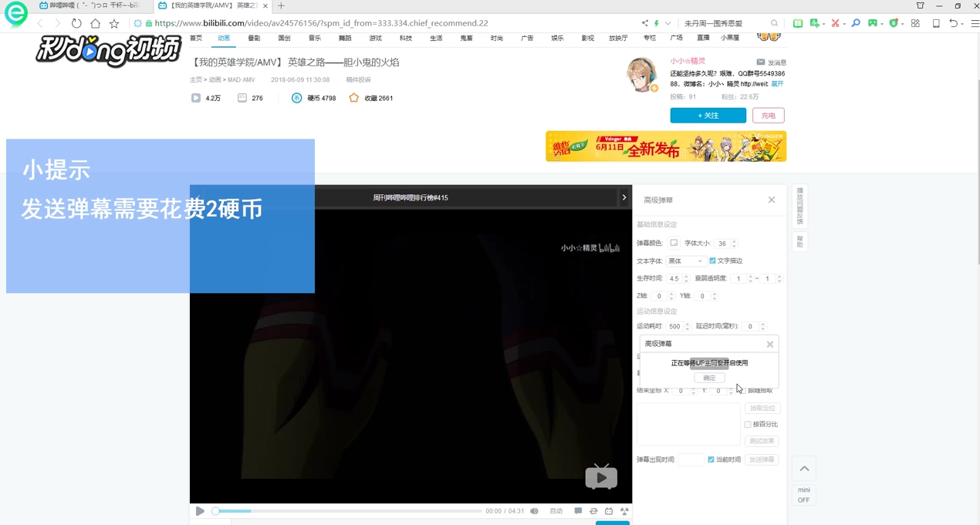This screenshot has height=525, width=980.
Task: Play the video with the play button
Action: [x=200, y=511]
